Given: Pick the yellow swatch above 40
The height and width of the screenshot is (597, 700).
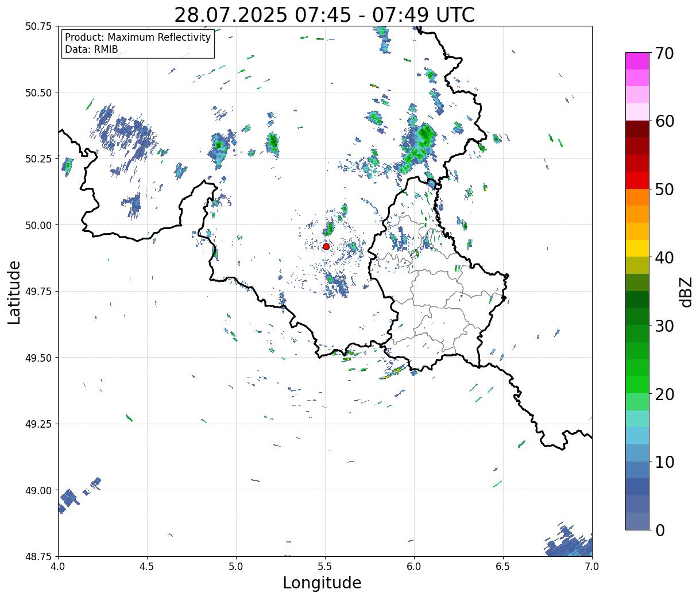Looking at the screenshot, I should point(637,248).
